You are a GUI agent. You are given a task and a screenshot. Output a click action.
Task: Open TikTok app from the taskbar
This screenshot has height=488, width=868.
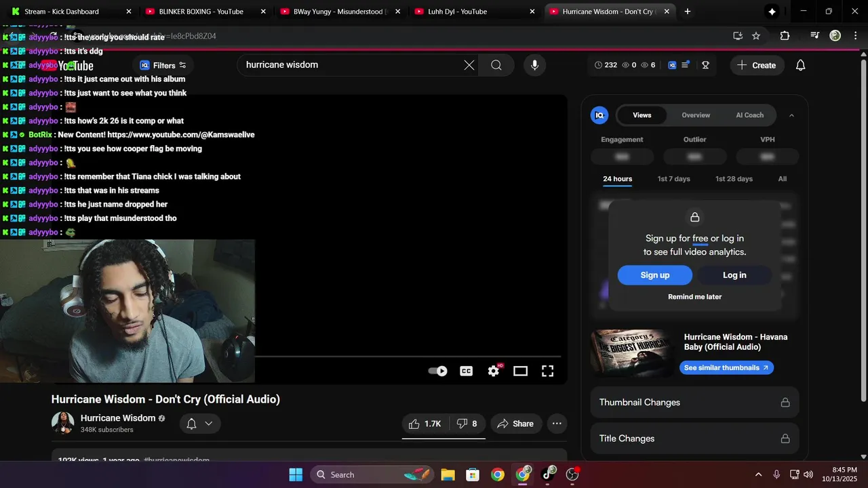[x=548, y=474]
